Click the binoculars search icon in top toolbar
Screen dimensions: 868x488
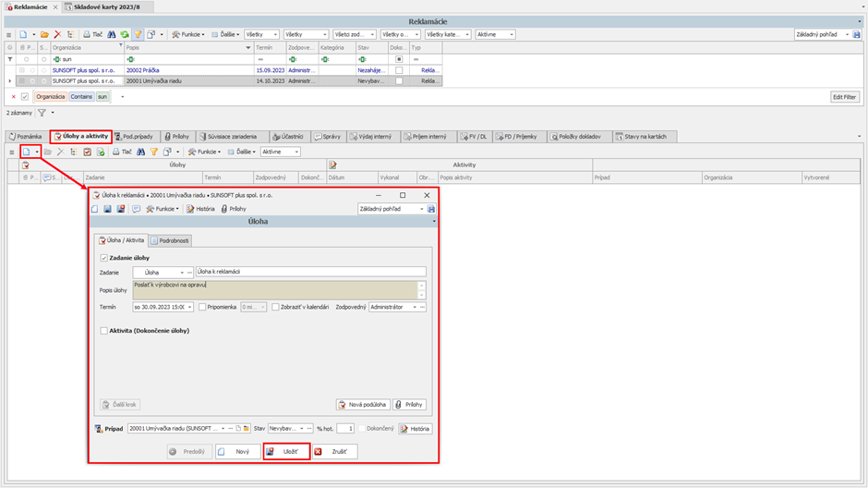(112, 35)
